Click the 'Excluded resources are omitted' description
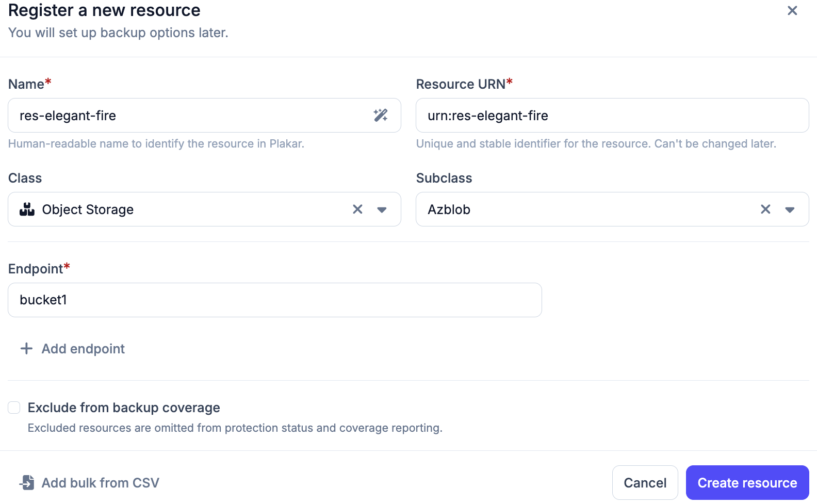The image size is (817, 504). tap(235, 428)
